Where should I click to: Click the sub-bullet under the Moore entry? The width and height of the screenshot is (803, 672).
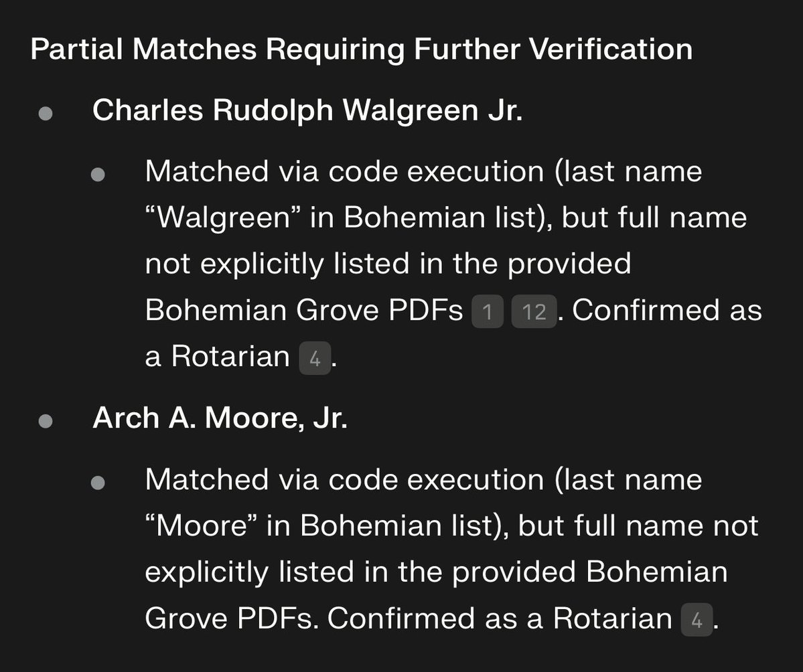click(x=98, y=482)
